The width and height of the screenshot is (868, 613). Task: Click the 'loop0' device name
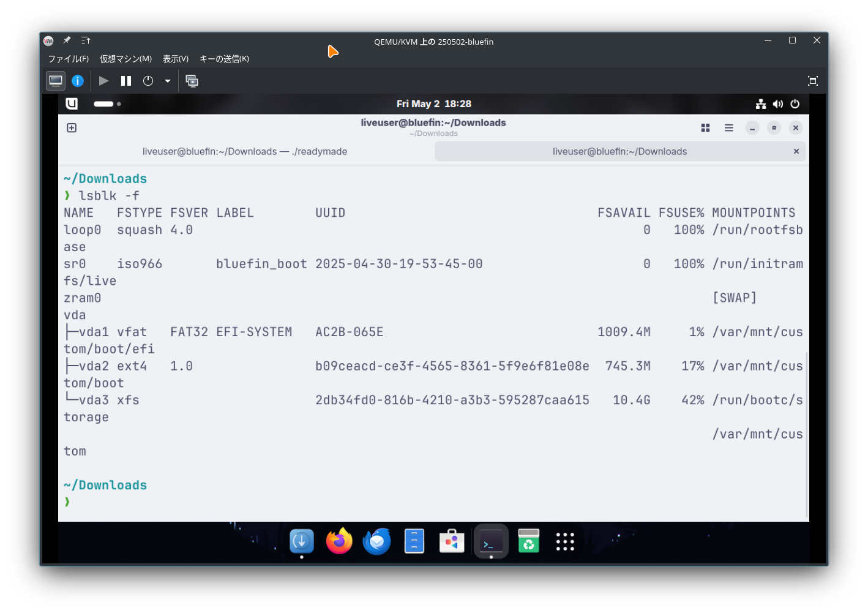point(83,230)
